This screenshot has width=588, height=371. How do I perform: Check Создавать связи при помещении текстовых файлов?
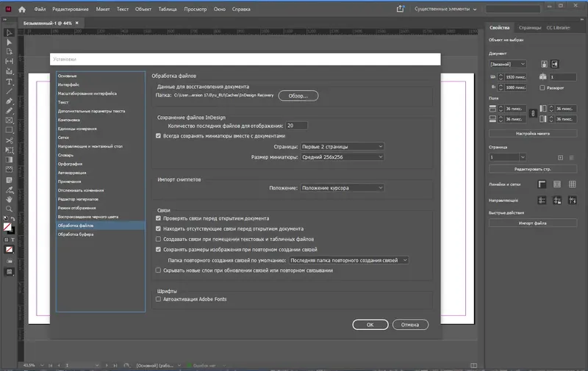point(158,239)
